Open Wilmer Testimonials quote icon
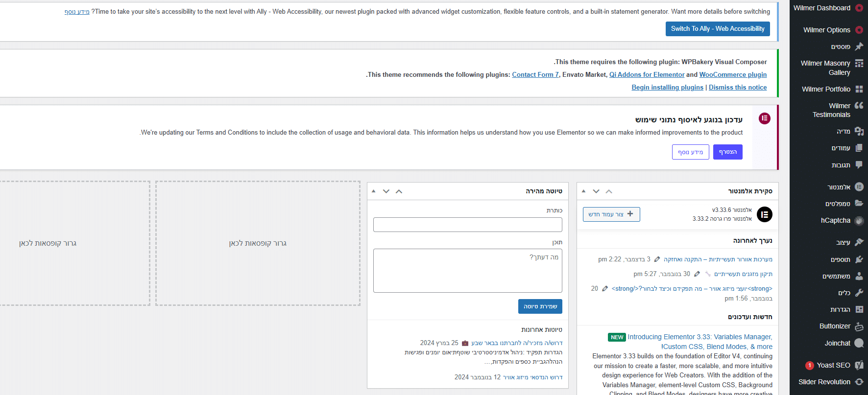868x395 pixels. pyautogui.click(x=859, y=106)
